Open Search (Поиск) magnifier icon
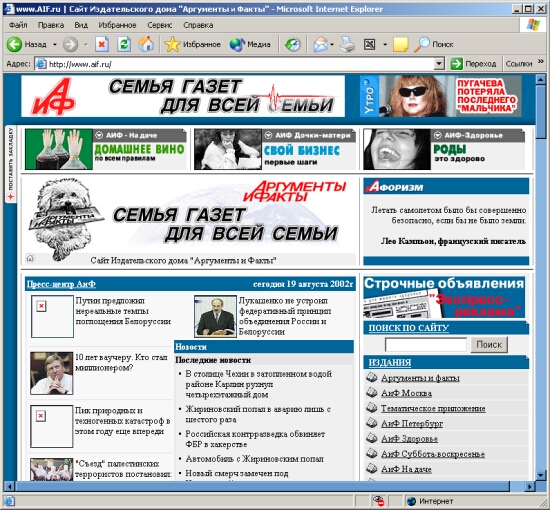The height and width of the screenshot is (510, 550). pyautogui.click(x=422, y=45)
